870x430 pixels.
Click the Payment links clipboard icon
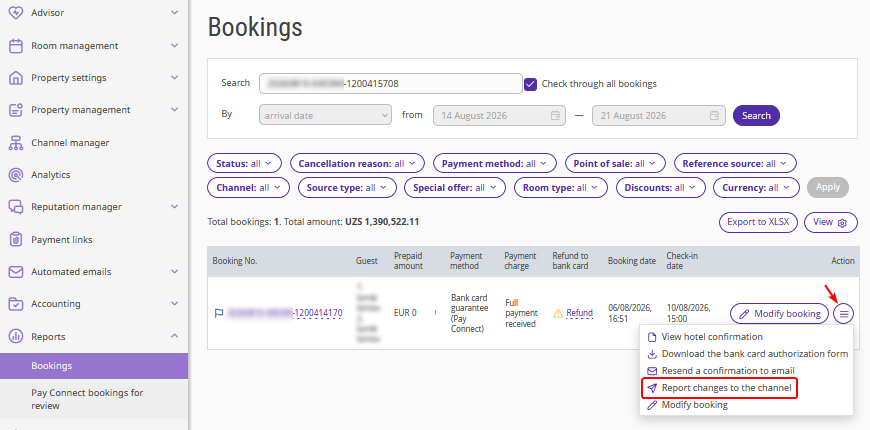tap(16, 240)
